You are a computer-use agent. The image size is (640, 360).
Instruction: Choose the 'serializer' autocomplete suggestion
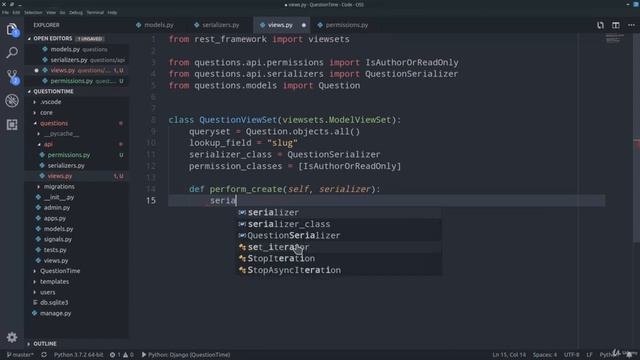click(x=340, y=212)
